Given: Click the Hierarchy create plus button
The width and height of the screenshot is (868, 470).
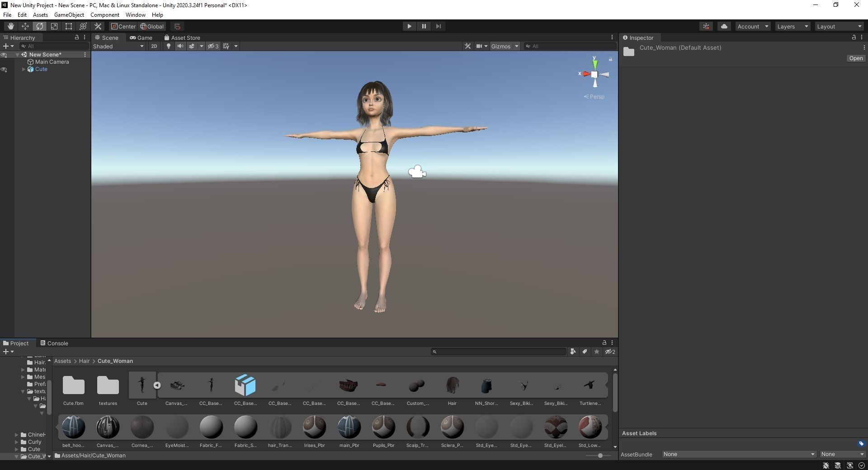Looking at the screenshot, I should pos(8,46).
